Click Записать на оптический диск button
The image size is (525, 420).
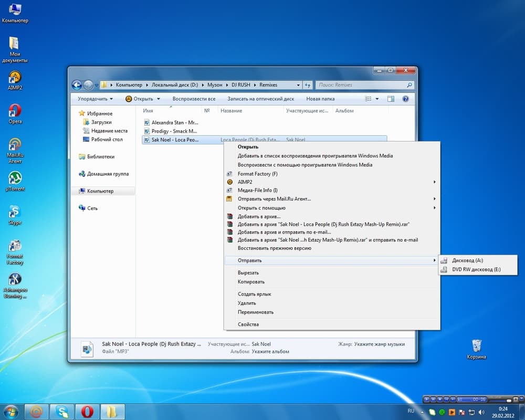pos(260,99)
